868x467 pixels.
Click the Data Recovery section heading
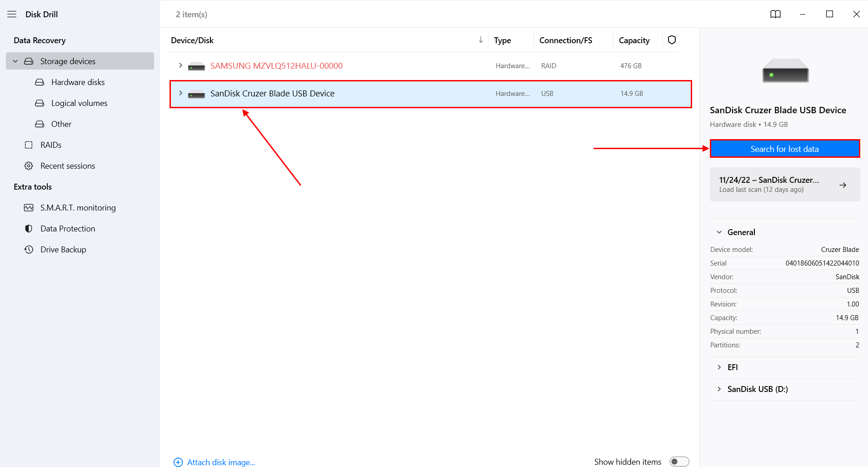click(40, 40)
